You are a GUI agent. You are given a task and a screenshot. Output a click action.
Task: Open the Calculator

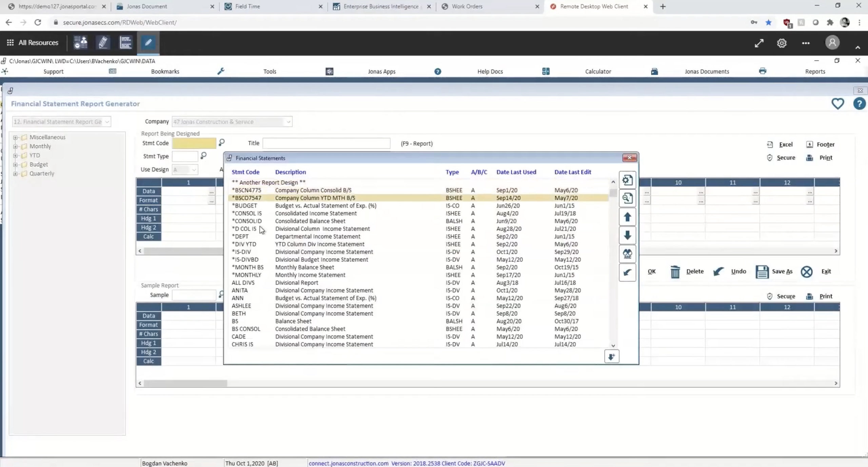598,72
